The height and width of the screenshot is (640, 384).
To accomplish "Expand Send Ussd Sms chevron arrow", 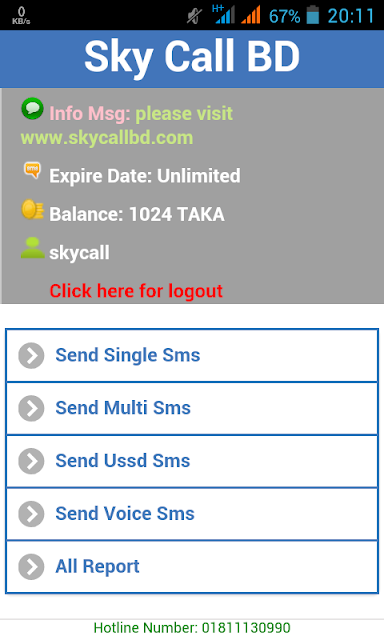I will (x=31, y=461).
